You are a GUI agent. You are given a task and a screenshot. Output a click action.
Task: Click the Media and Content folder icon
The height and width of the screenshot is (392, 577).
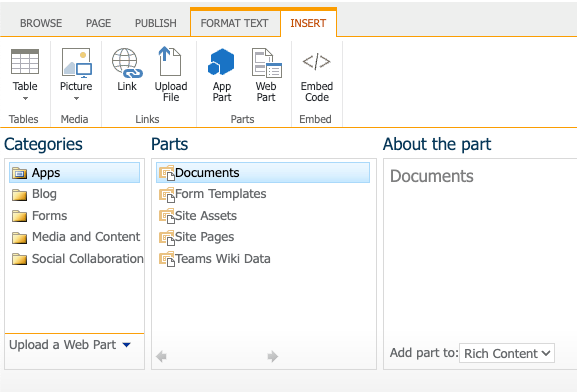point(20,238)
